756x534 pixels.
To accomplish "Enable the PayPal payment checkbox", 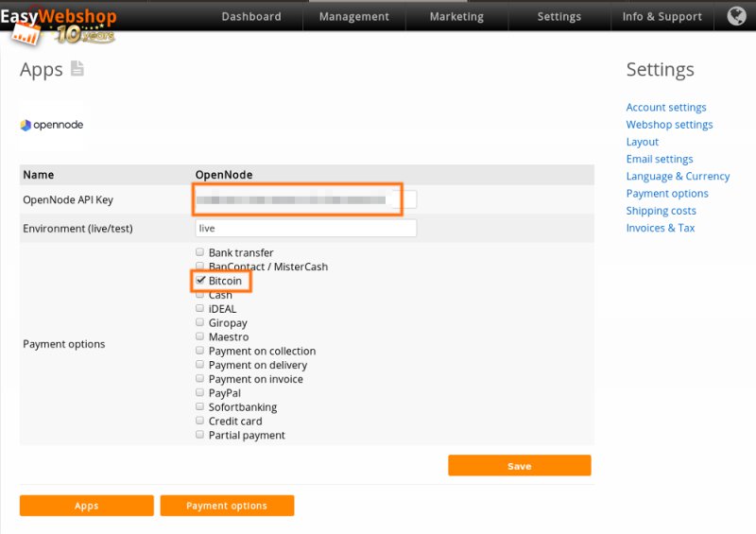I will tap(200, 392).
